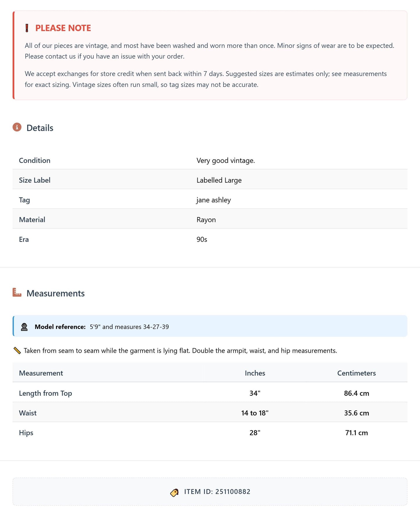420x516 pixels.
Task: Click the Details info circle icon
Action: [x=17, y=127]
